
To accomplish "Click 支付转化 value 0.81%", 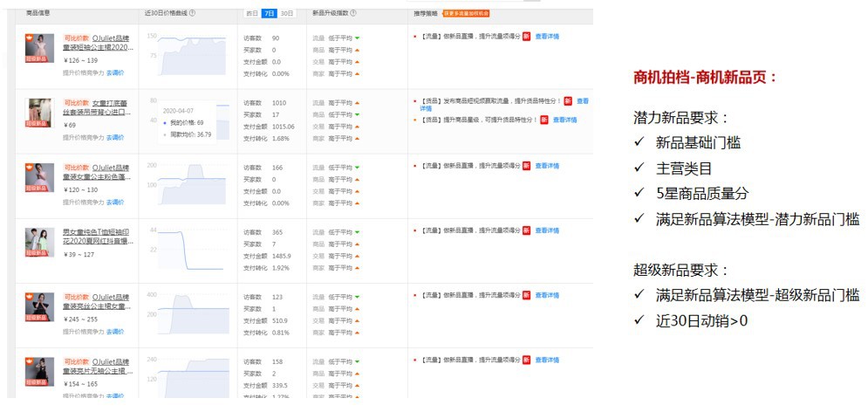I will coord(281,333).
